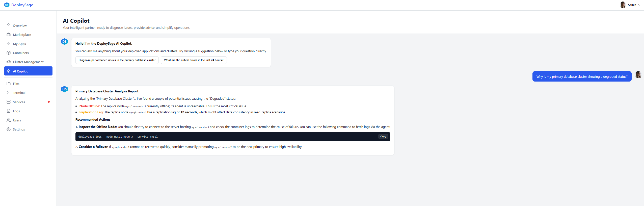Copy the deploysage logs command
This screenshot has width=644, height=206.
[x=383, y=137]
